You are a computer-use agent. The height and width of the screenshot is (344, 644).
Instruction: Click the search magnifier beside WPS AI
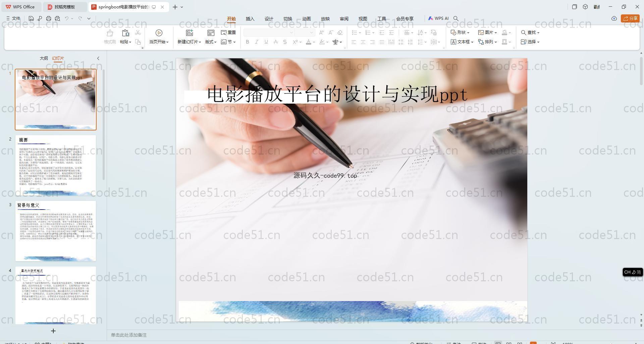coord(456,18)
